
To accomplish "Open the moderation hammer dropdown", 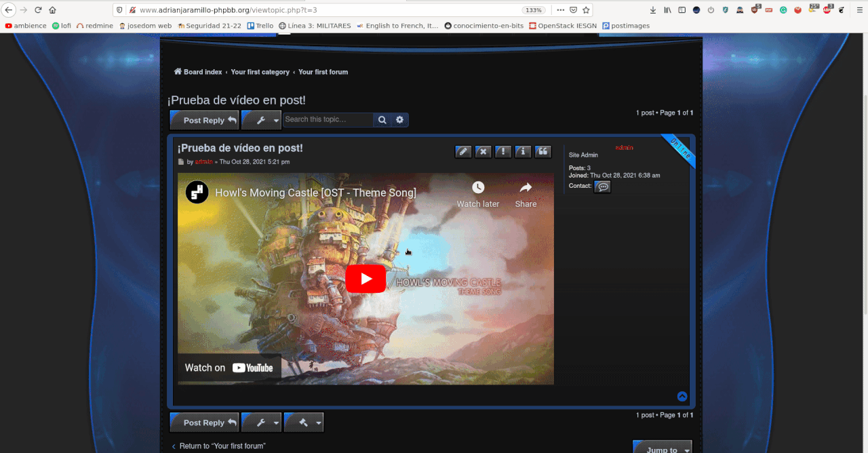I will 304,422.
